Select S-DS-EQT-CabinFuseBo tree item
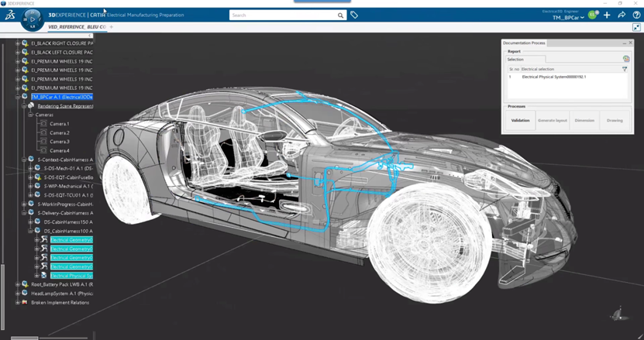 69,177
